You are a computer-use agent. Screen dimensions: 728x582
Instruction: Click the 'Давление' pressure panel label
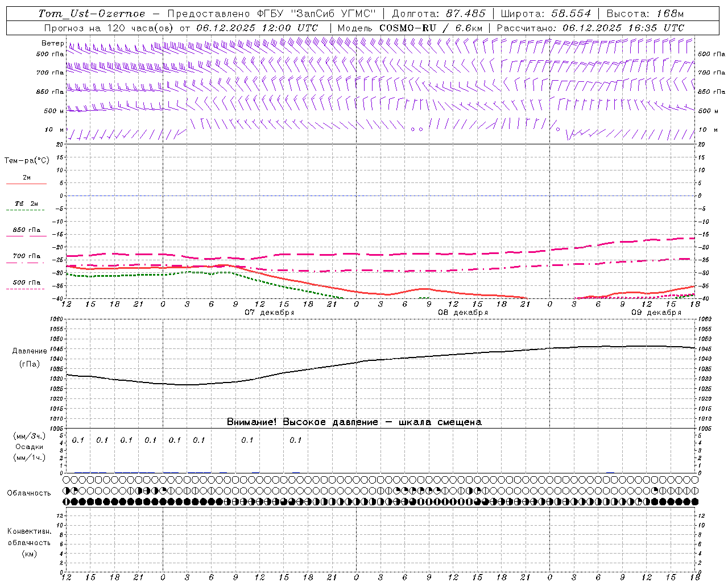tap(30, 351)
